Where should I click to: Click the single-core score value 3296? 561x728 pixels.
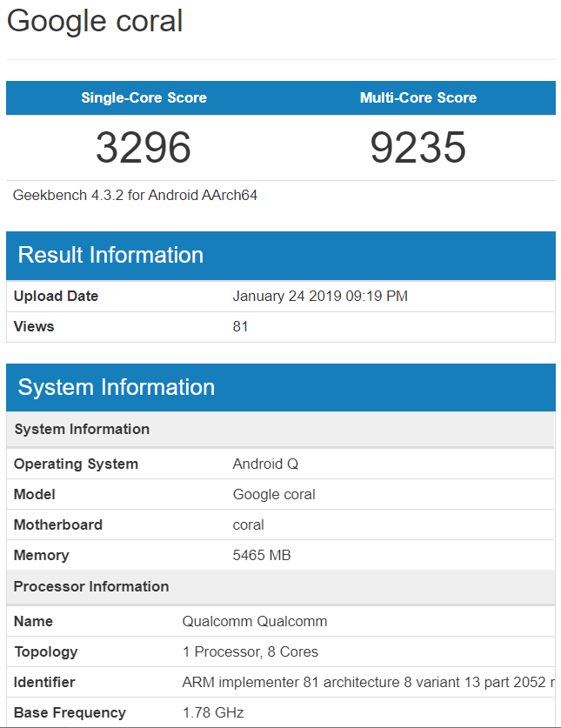pos(144,148)
